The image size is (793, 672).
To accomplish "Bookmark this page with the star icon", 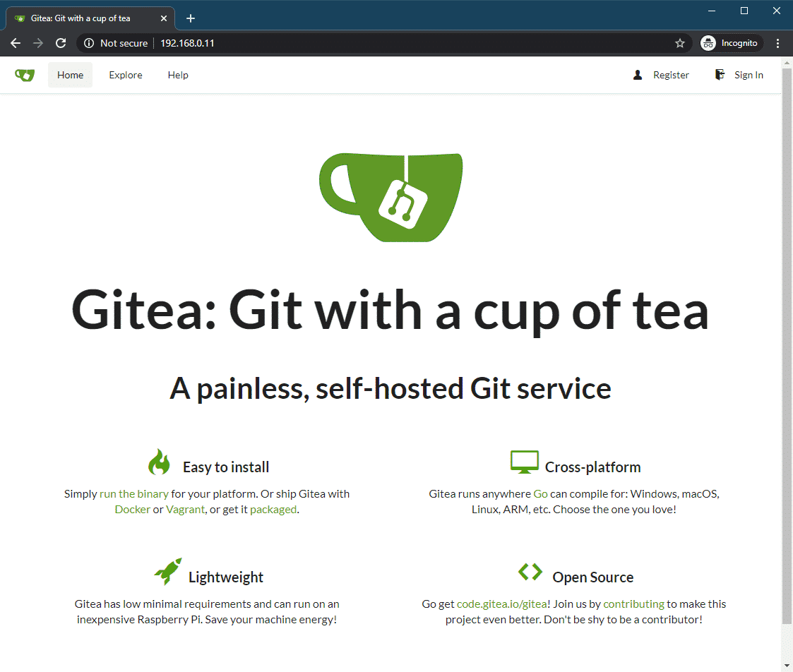I will (680, 43).
